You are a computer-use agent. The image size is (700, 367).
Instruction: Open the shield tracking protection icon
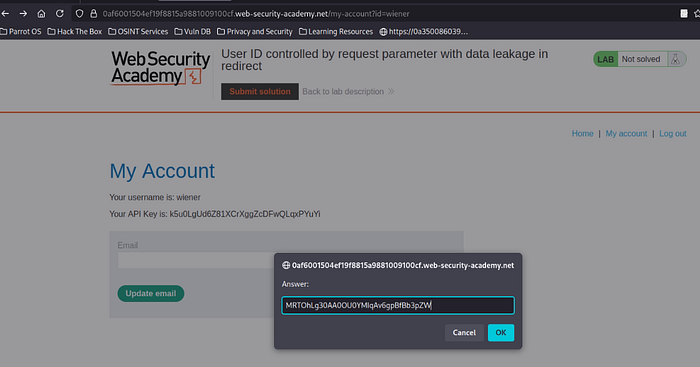[79, 14]
